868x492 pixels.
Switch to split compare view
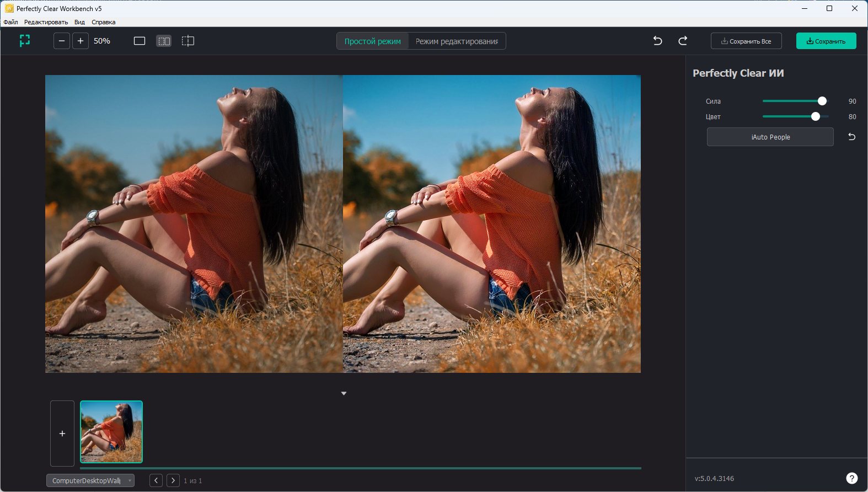pos(188,41)
